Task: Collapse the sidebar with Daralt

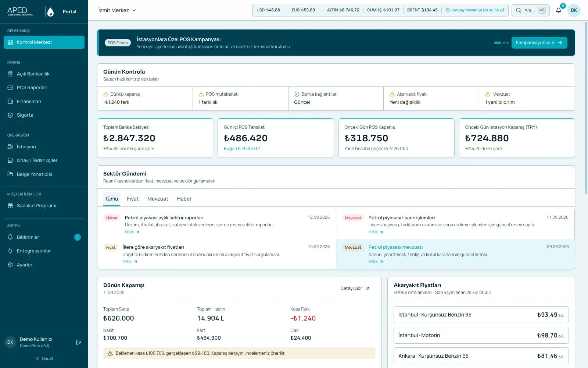Action: [44, 358]
